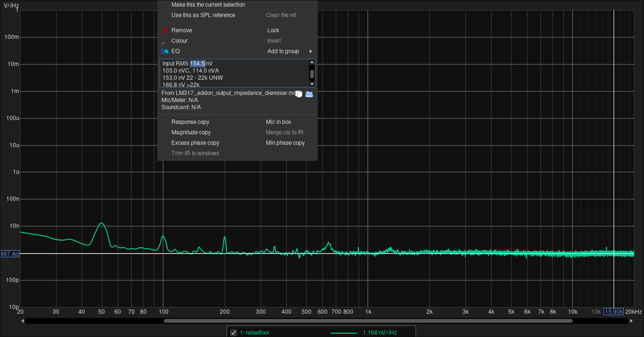Click the 1.168 nV/√Hz legend value
This screenshot has width=644, height=337.
379,333
